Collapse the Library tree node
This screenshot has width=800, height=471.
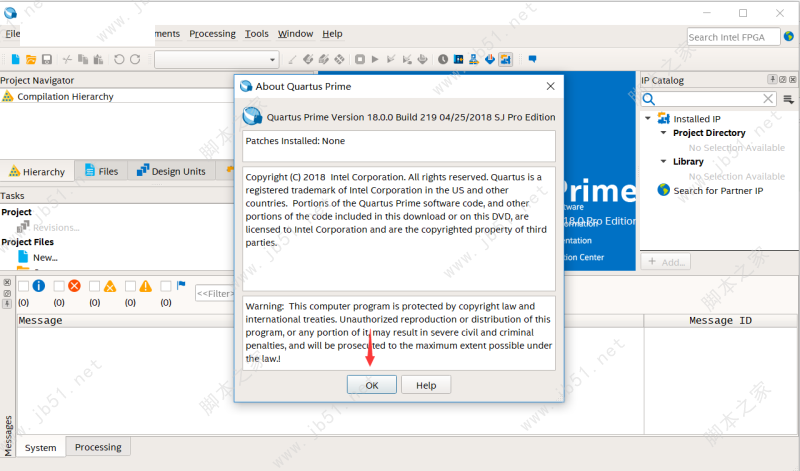click(x=663, y=161)
